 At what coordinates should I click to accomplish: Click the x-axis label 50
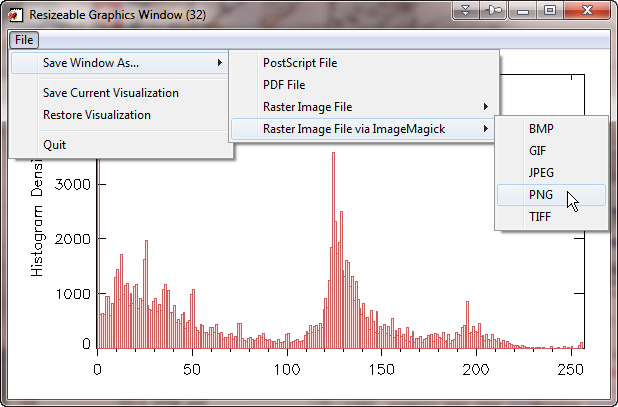click(x=192, y=370)
